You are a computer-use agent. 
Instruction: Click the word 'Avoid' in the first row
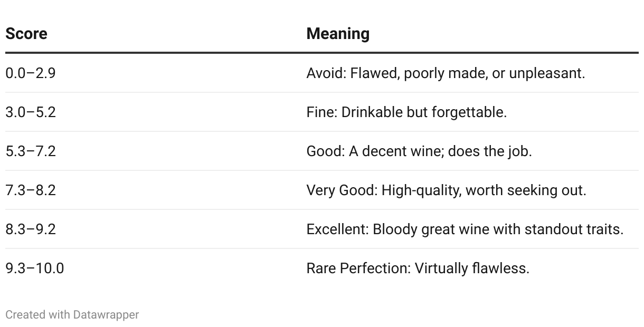[x=324, y=73]
